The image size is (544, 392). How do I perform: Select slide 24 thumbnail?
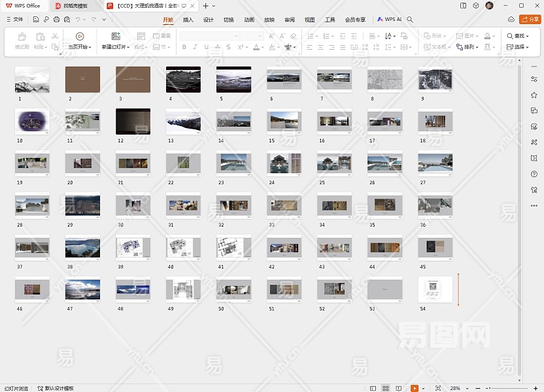pyautogui.click(x=284, y=164)
